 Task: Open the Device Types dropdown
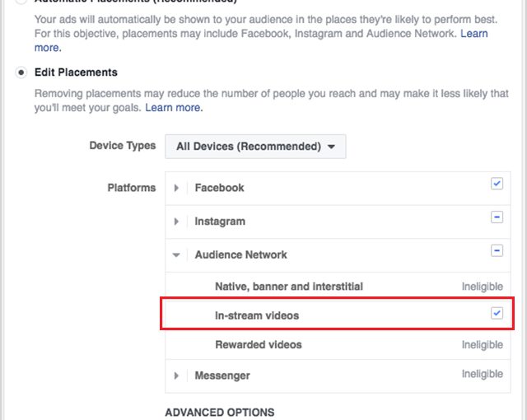[x=255, y=147]
